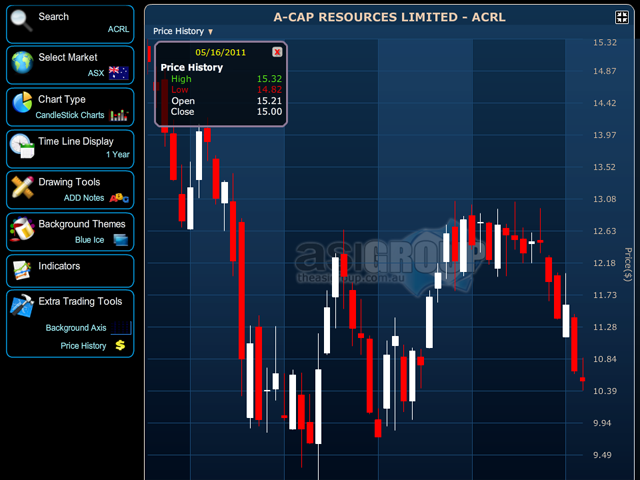Viewport: 640px width, 480px height.
Task: Click the 1 Year timeline value
Action: pyautogui.click(x=118, y=155)
